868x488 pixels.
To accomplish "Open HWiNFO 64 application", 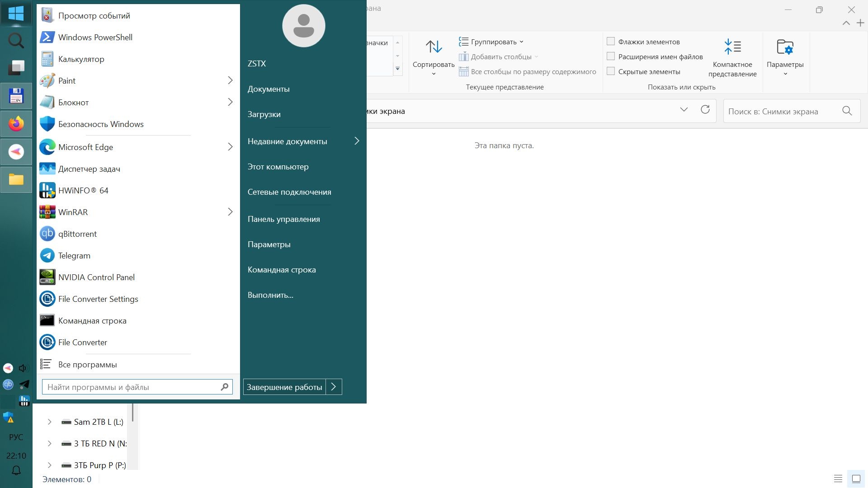I will [x=83, y=191].
